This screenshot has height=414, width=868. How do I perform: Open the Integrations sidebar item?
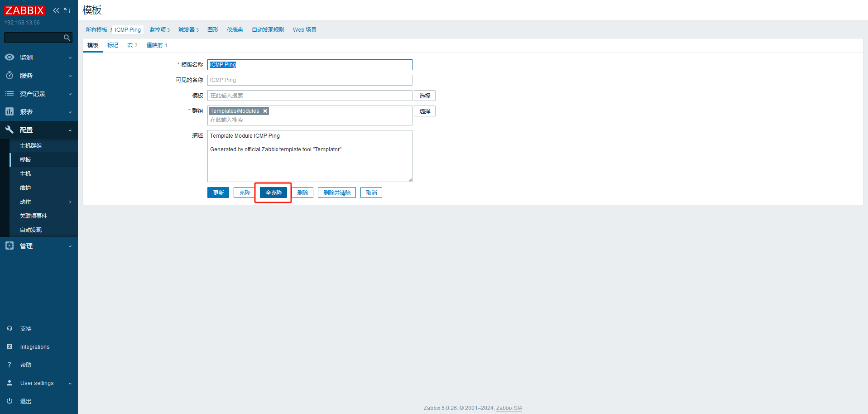tap(35, 347)
